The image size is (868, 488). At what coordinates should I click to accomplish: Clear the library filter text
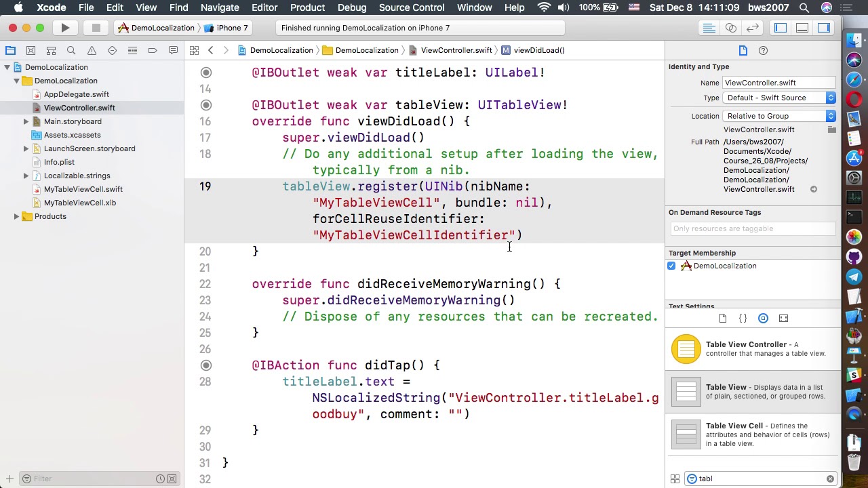click(830, 479)
